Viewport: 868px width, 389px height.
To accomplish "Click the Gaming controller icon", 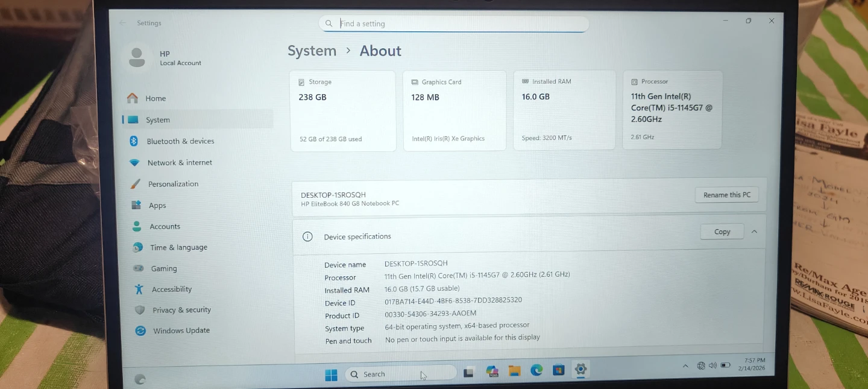I will [139, 268].
